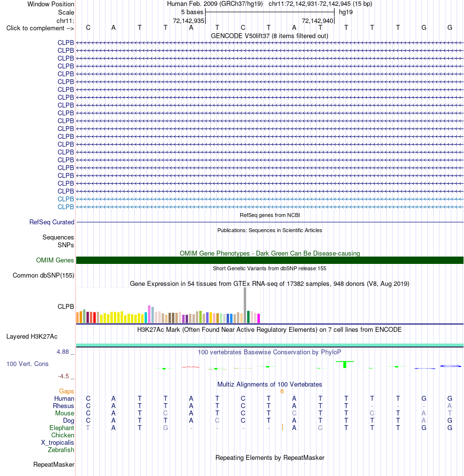Click the '5 bases' scale bar label
The height and width of the screenshot is (476, 464).
192,12
